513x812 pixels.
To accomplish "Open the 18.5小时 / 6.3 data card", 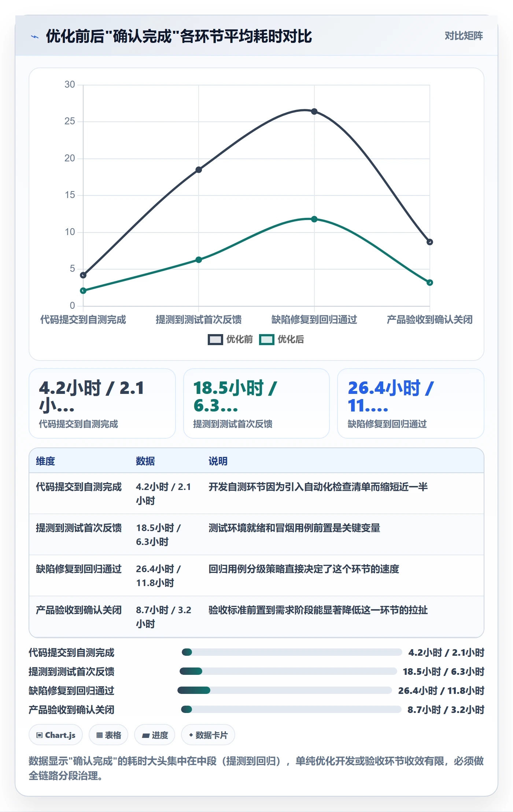I will [x=256, y=403].
